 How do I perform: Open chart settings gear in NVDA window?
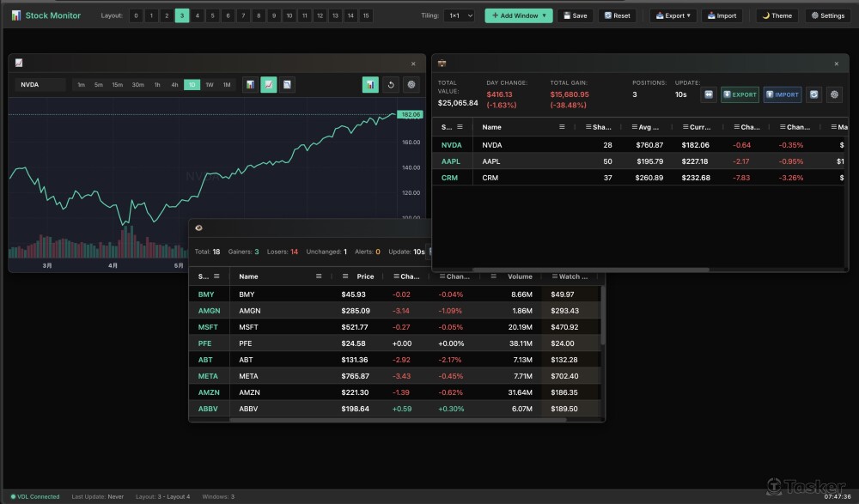coord(411,84)
